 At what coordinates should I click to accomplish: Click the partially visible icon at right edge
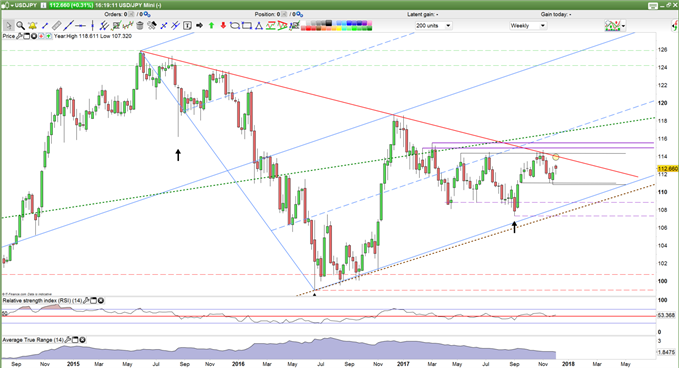[675, 26]
